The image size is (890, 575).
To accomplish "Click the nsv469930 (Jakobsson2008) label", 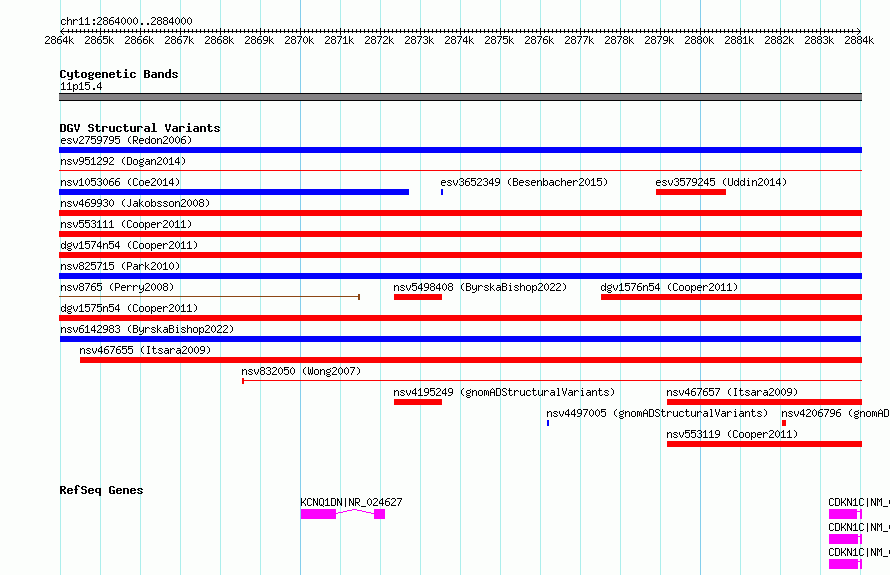I will (135, 203).
